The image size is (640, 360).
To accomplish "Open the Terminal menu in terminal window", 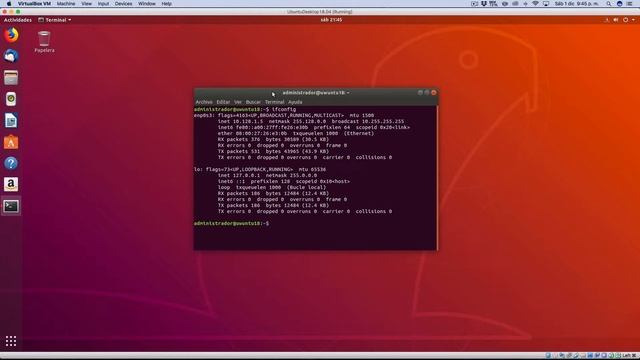I will coord(274,102).
